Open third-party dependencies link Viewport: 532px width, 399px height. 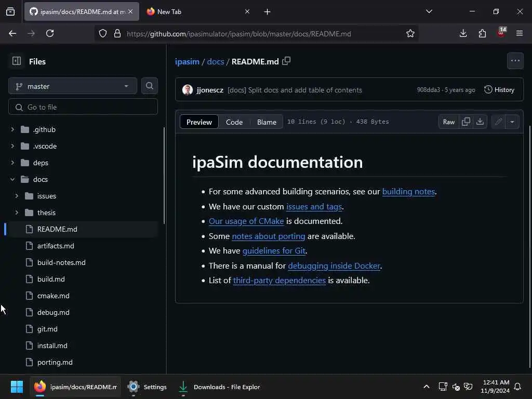pos(279,280)
